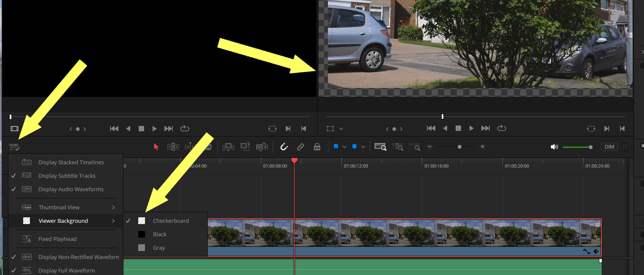Toggle the Linked Selection chain icon
The height and width of the screenshot is (275, 644).
point(301,147)
